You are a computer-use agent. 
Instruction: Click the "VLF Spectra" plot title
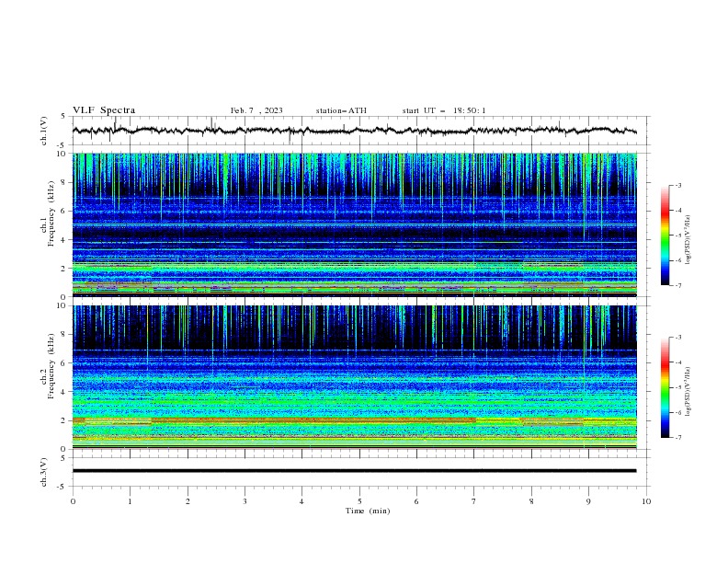coord(104,110)
